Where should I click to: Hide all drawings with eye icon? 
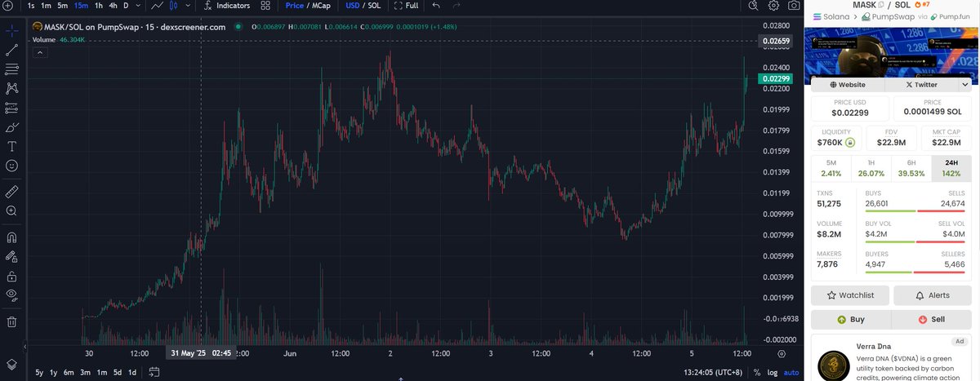coord(11,295)
